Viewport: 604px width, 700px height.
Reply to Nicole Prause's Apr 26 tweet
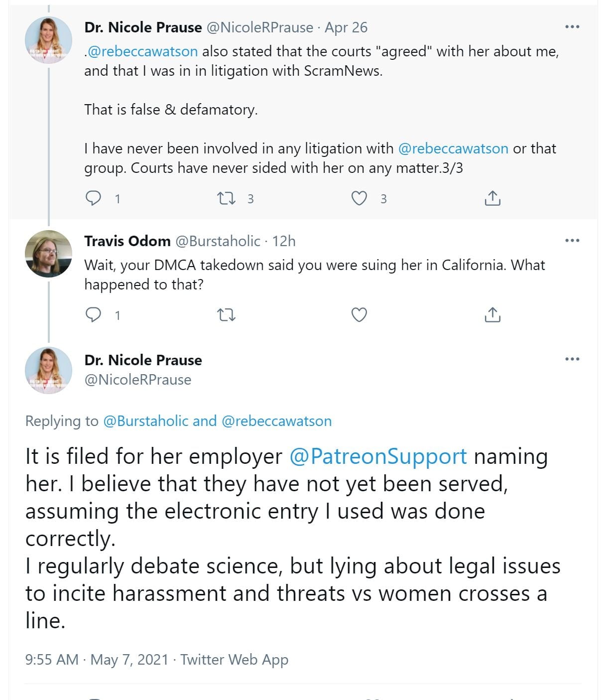94,198
